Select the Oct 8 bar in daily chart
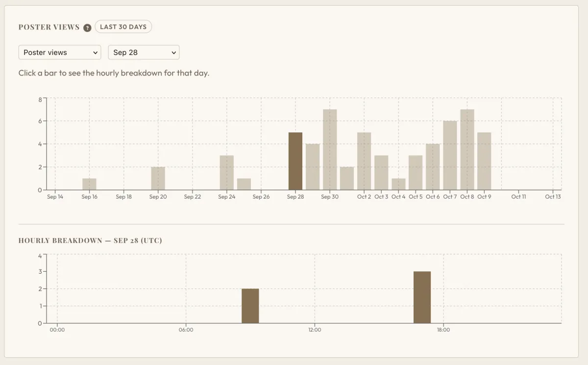 [x=467, y=150]
